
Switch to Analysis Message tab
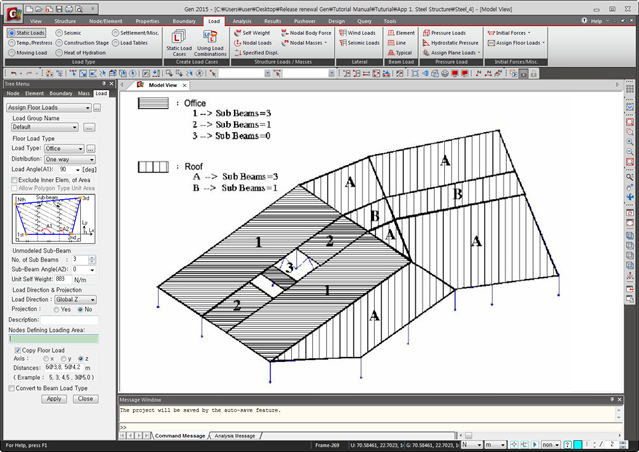point(235,436)
